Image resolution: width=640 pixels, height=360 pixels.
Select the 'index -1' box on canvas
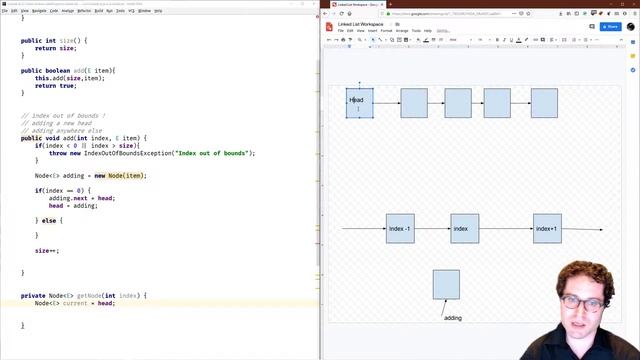coord(400,229)
